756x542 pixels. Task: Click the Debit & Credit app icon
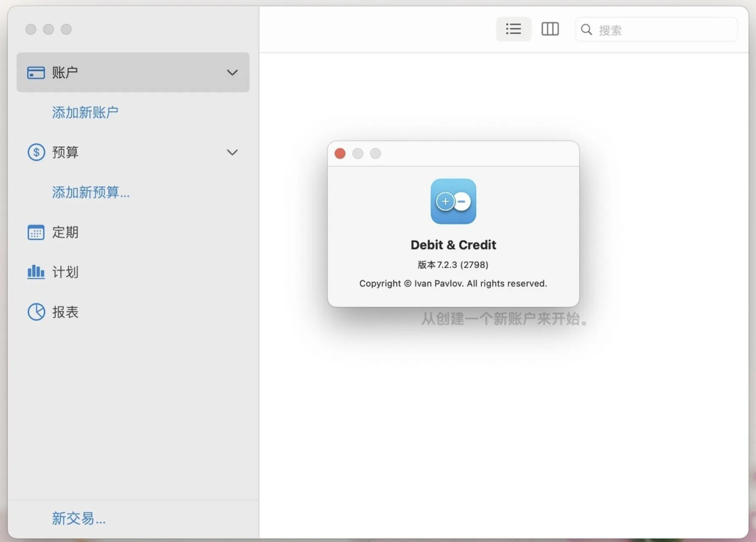(x=453, y=201)
